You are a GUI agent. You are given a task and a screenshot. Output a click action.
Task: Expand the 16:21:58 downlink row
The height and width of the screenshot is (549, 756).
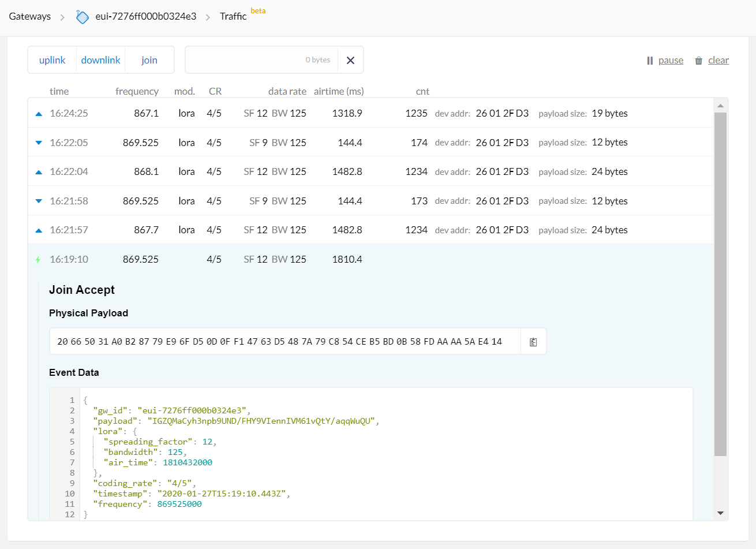tap(370, 201)
